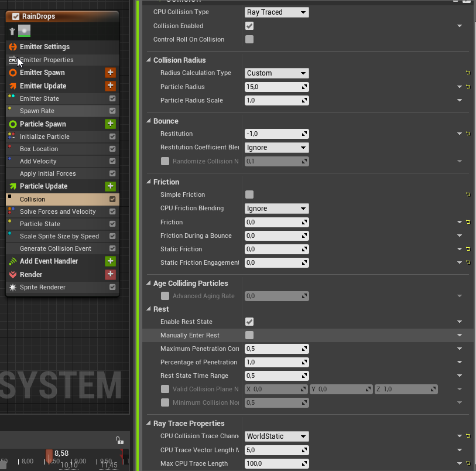
Task: Click the Render stage icon
Action: click(x=13, y=275)
